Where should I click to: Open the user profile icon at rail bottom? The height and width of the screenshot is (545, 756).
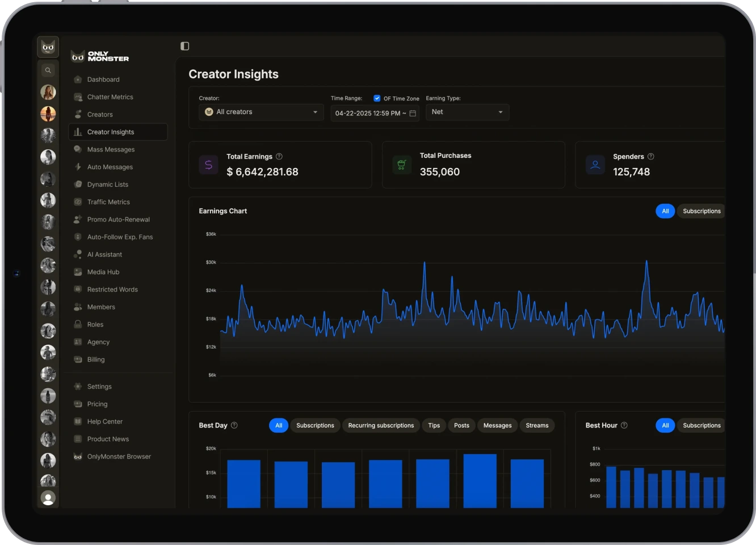coord(48,498)
